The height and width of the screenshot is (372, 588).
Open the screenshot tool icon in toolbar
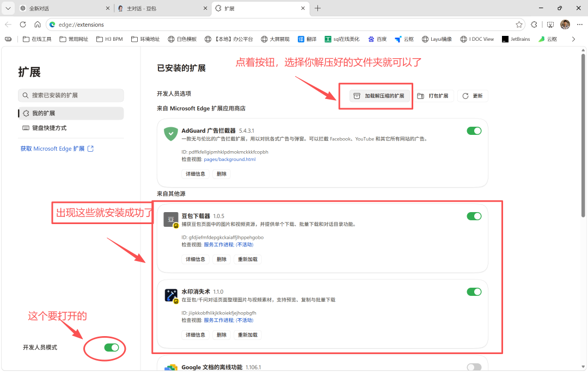[550, 24]
